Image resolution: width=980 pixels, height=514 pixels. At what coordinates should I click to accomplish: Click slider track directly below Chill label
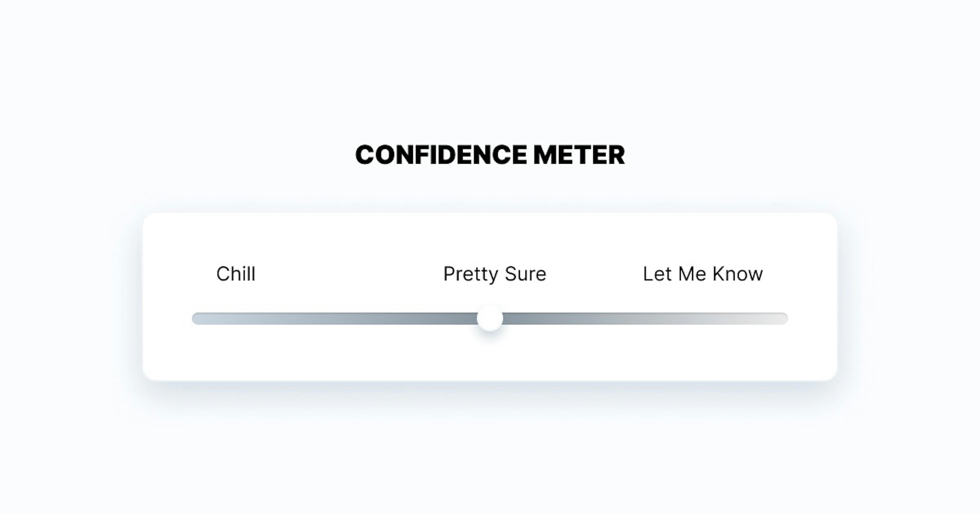236,319
